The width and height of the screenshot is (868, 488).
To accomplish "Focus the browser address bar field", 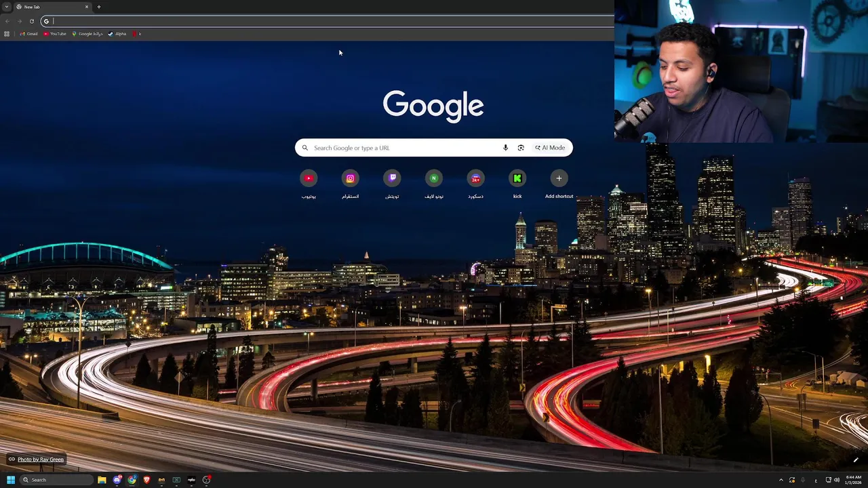I will [x=328, y=21].
